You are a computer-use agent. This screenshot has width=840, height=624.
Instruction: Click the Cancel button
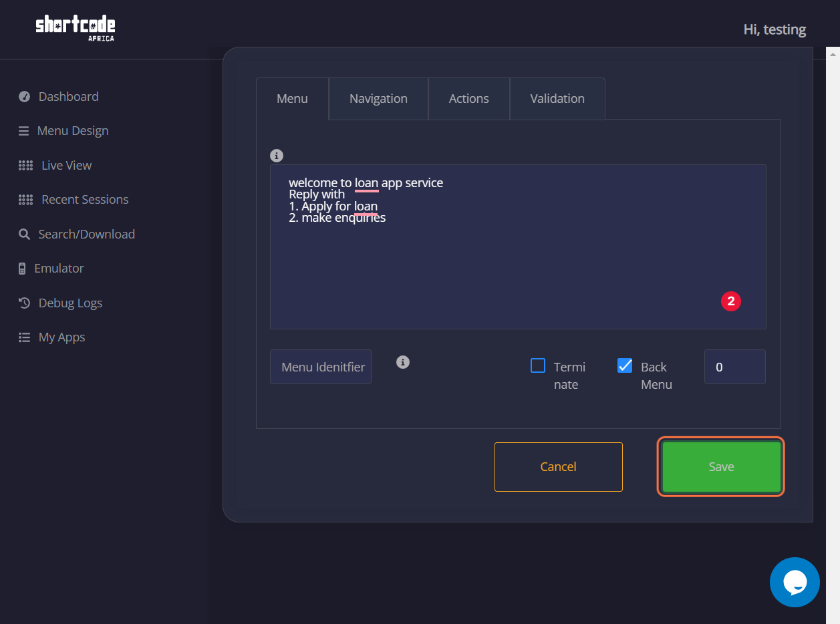click(559, 467)
